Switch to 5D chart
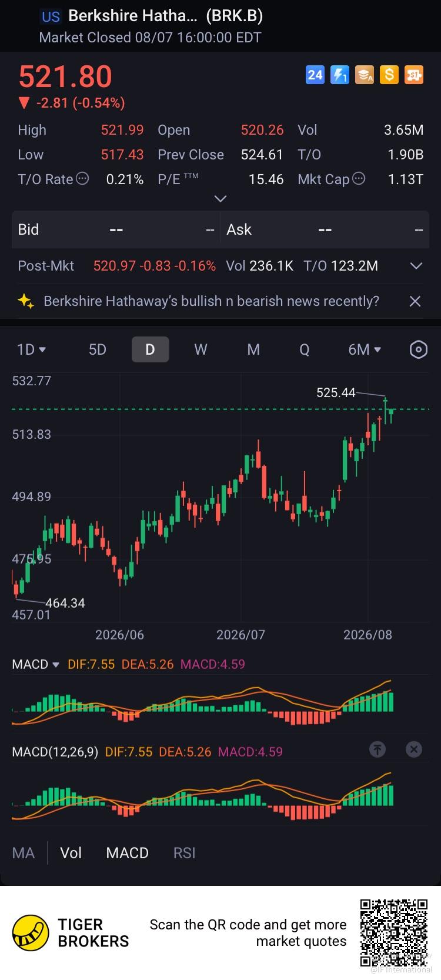Image resolution: width=441 pixels, height=980 pixels. coord(98,349)
